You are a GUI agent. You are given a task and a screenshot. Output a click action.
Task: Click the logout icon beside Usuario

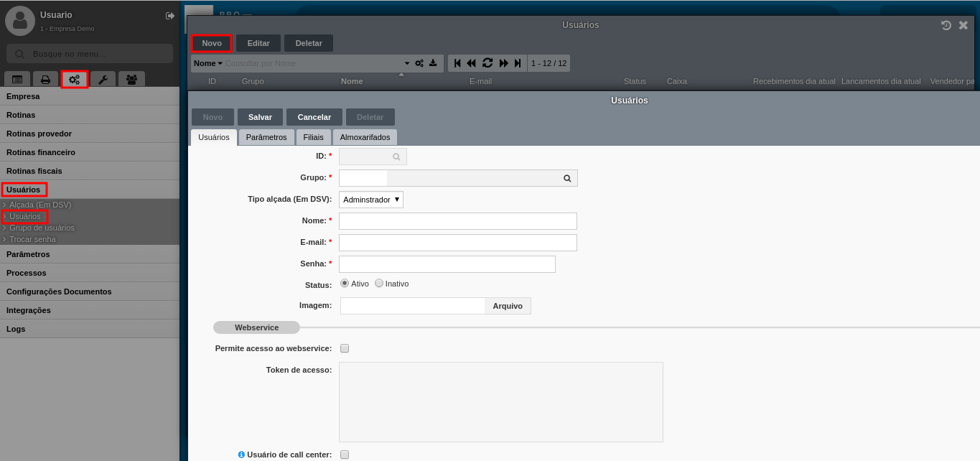170,15
